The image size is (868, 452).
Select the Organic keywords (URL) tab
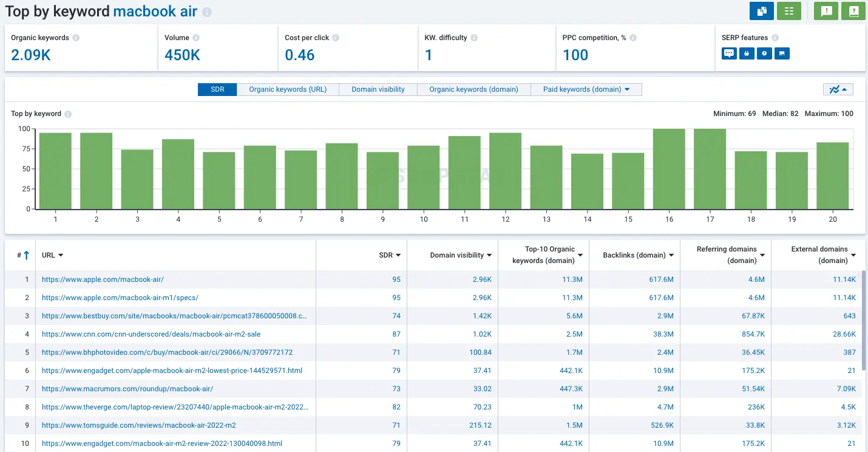point(288,89)
